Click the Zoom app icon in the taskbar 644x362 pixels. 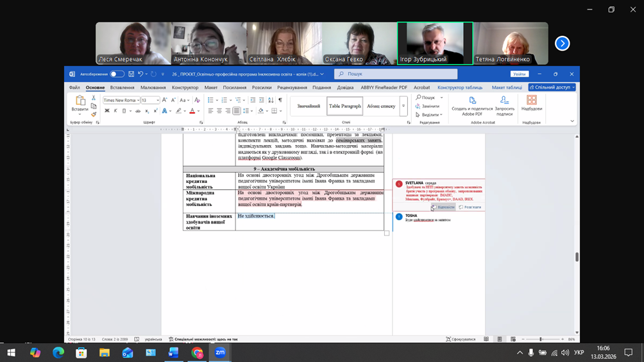[x=220, y=352]
